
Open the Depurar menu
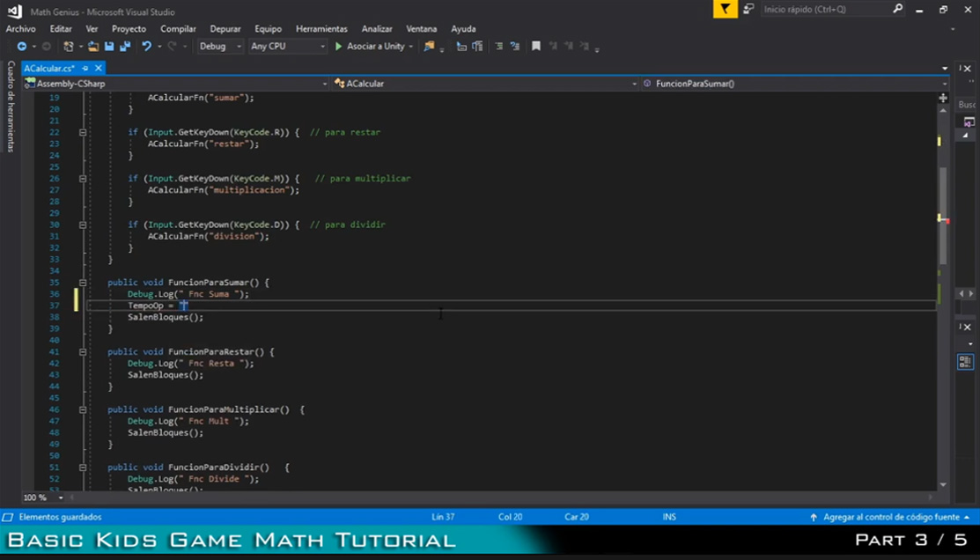click(225, 29)
